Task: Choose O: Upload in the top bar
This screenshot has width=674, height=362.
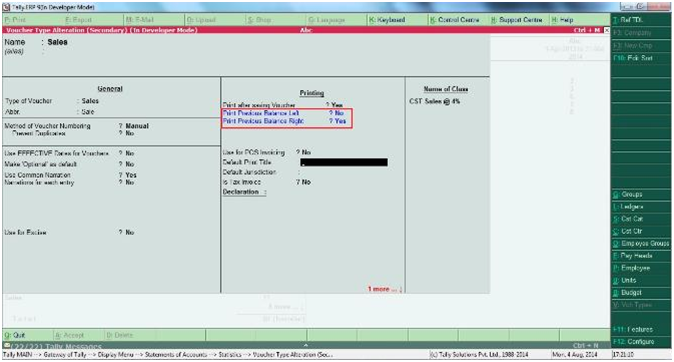Action: coord(200,20)
